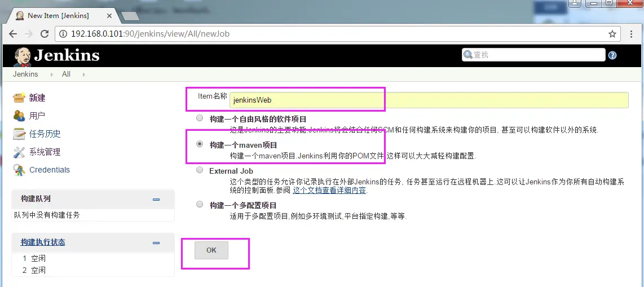Select the External Job radio button
The image size is (644, 287).
200,170
